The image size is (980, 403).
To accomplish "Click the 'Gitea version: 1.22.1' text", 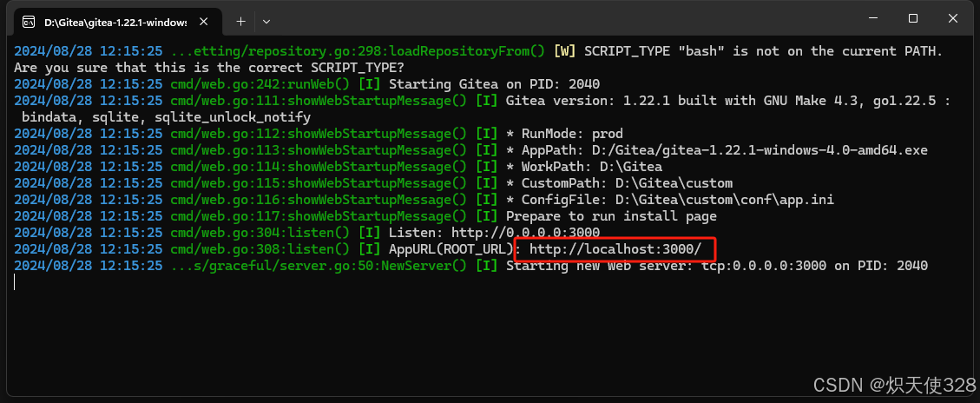I will (588, 101).
